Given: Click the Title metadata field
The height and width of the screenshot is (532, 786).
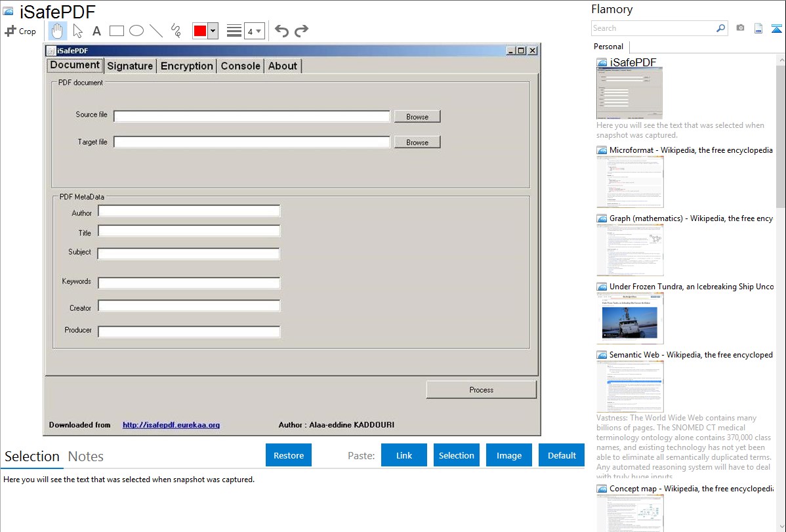Looking at the screenshot, I should point(189,231).
